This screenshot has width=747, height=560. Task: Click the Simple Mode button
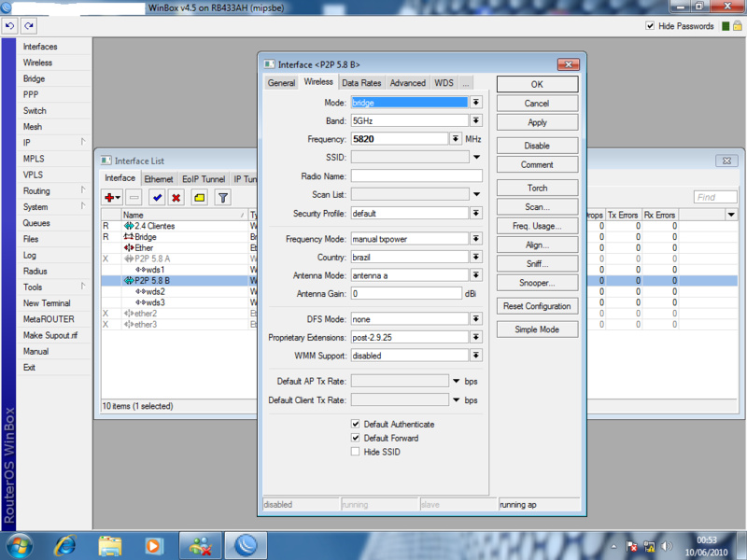538,329
